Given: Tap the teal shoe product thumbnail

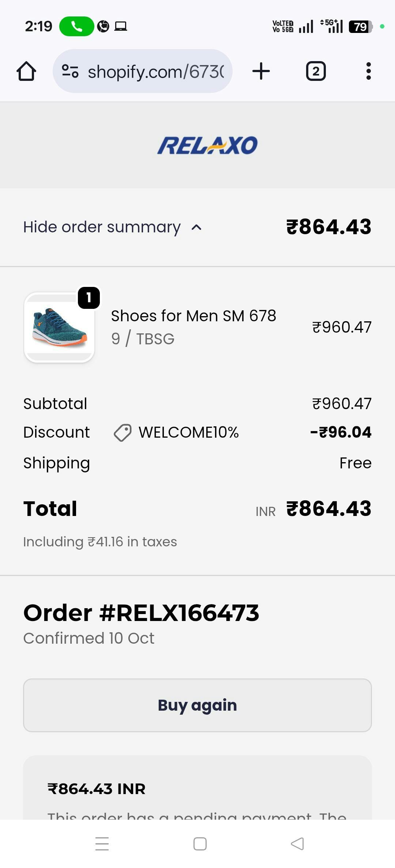Looking at the screenshot, I should 59,327.
